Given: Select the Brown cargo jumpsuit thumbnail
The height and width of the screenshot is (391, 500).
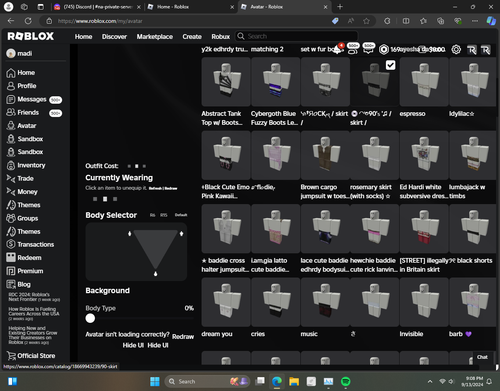Looking at the screenshot, I should coord(325,155).
